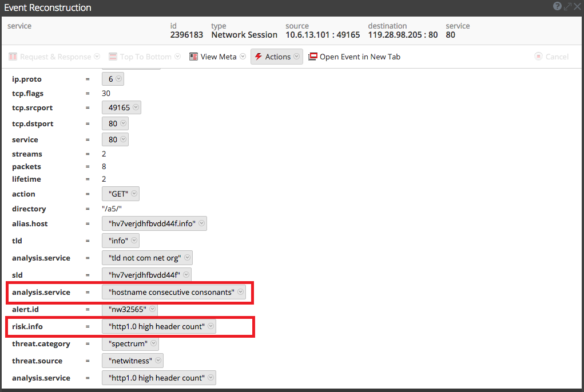
Task: Open the alert.id "nw32565" menu arrow
Action: pos(152,309)
